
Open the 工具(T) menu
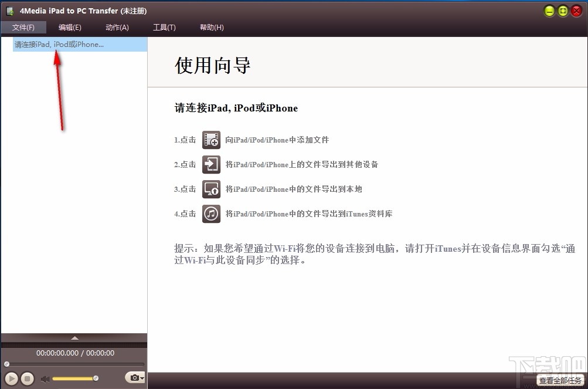[x=164, y=27]
